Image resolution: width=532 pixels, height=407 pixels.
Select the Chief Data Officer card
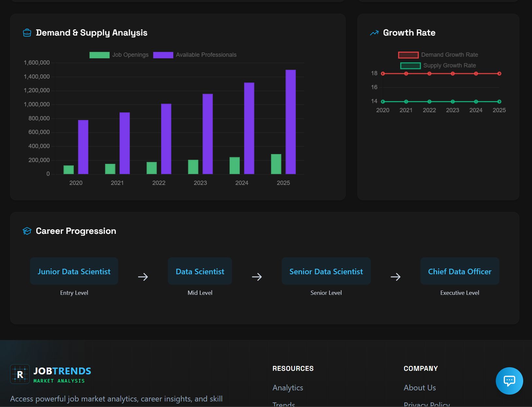click(460, 271)
